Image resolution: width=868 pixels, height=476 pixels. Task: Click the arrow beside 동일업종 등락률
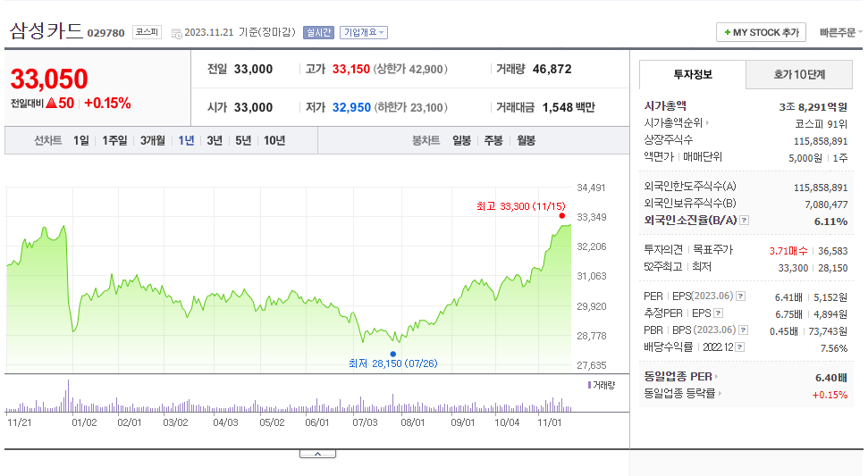pyautogui.click(x=721, y=394)
